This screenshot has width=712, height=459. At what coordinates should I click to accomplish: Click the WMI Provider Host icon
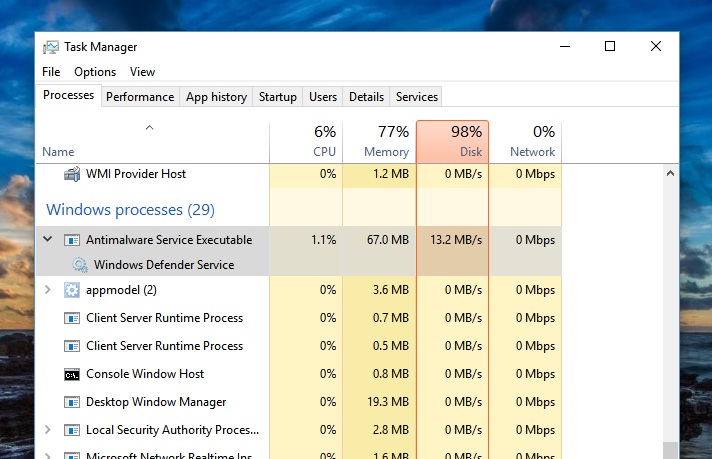click(72, 174)
